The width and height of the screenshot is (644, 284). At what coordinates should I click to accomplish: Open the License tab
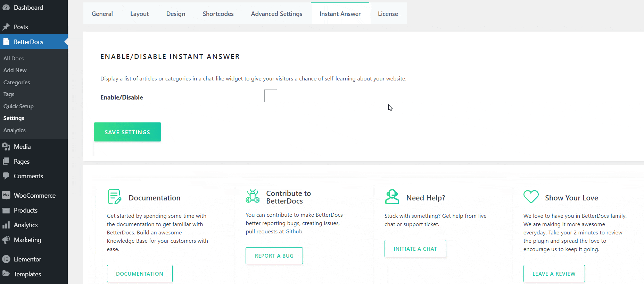point(388,14)
